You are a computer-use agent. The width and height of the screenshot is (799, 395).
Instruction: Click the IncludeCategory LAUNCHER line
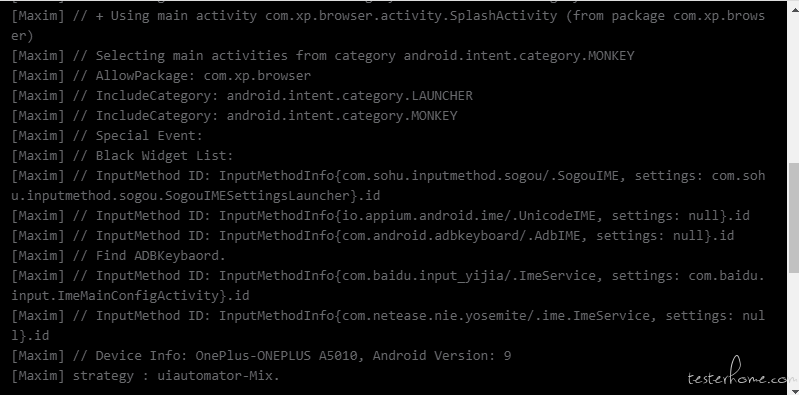(x=242, y=96)
